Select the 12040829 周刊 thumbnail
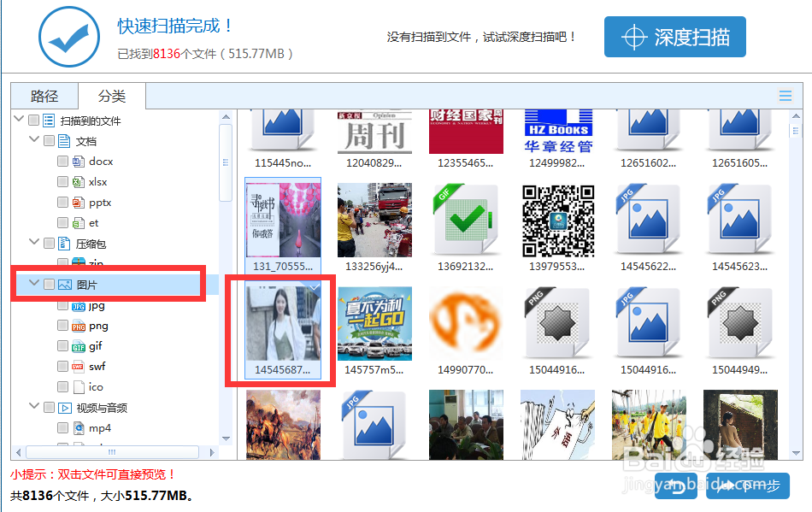Image resolution: width=812 pixels, height=512 pixels. [374, 132]
